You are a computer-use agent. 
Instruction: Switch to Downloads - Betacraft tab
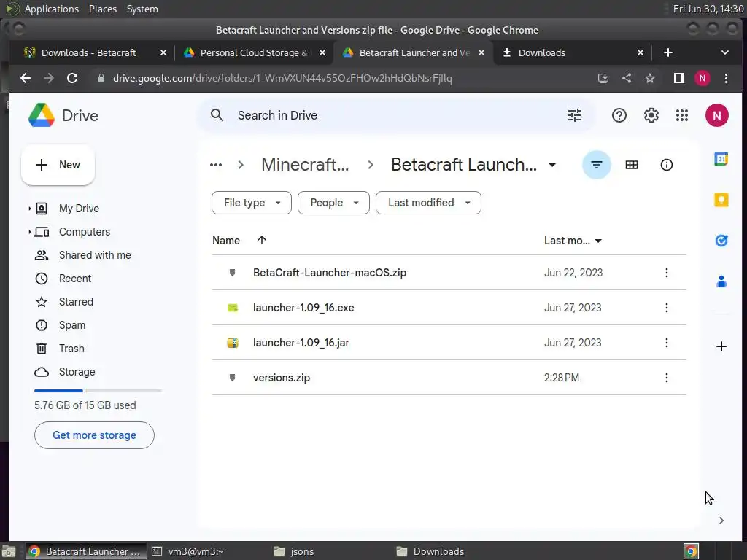point(88,52)
